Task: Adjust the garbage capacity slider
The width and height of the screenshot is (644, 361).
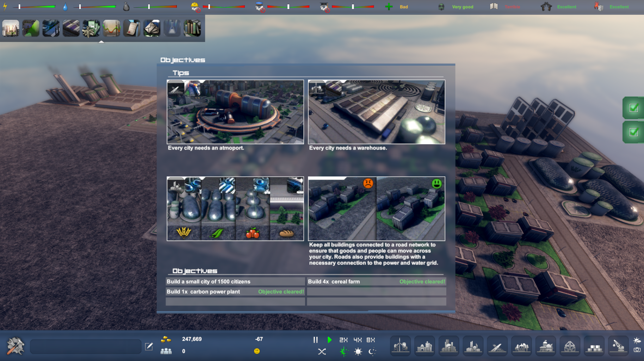Action: 155,7
